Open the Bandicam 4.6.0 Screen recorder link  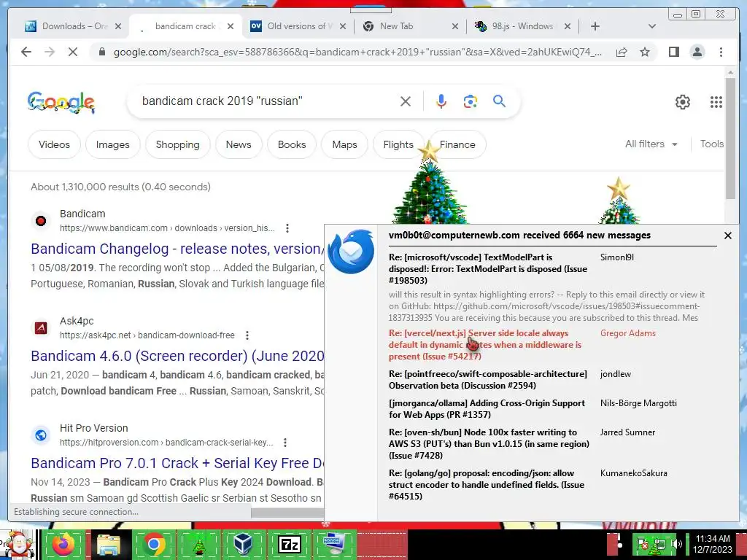[177, 356]
